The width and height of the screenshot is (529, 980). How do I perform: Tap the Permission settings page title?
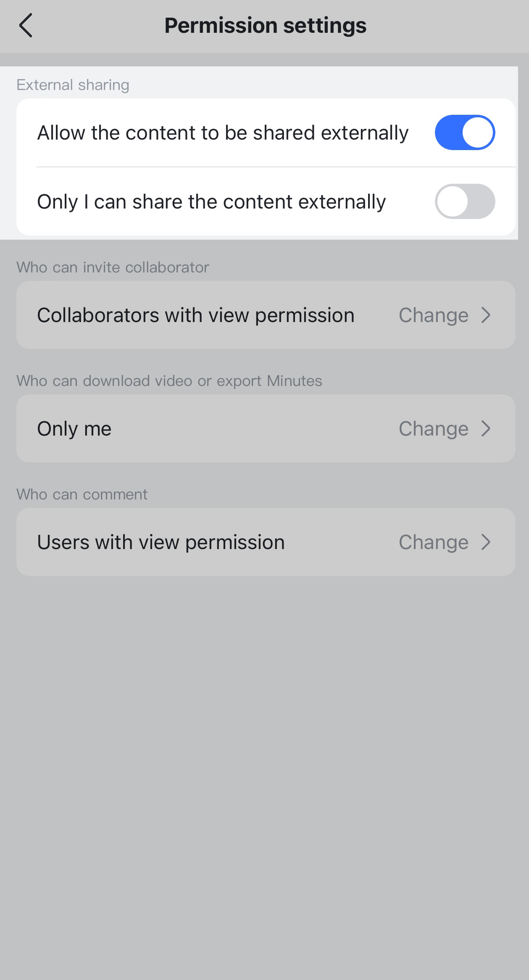(265, 25)
